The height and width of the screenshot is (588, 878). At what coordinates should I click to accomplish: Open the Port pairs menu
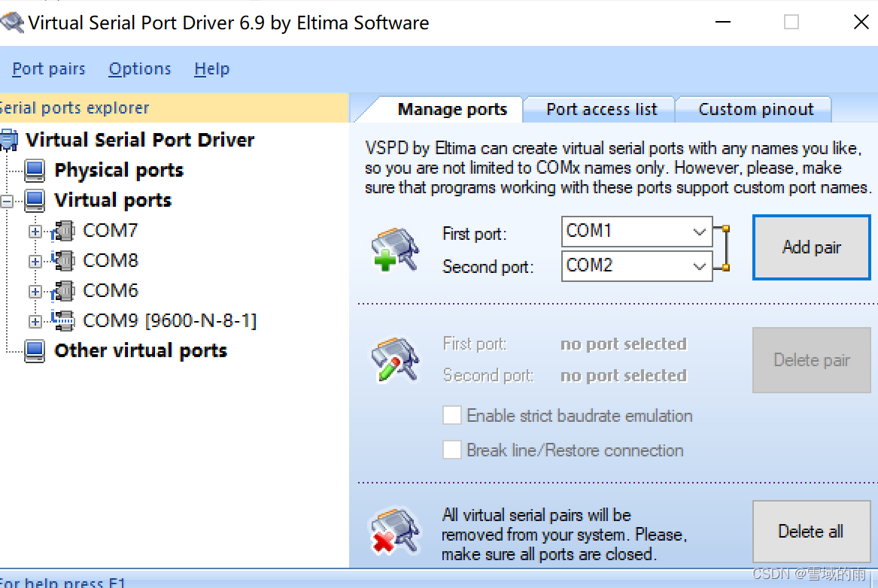tap(49, 69)
